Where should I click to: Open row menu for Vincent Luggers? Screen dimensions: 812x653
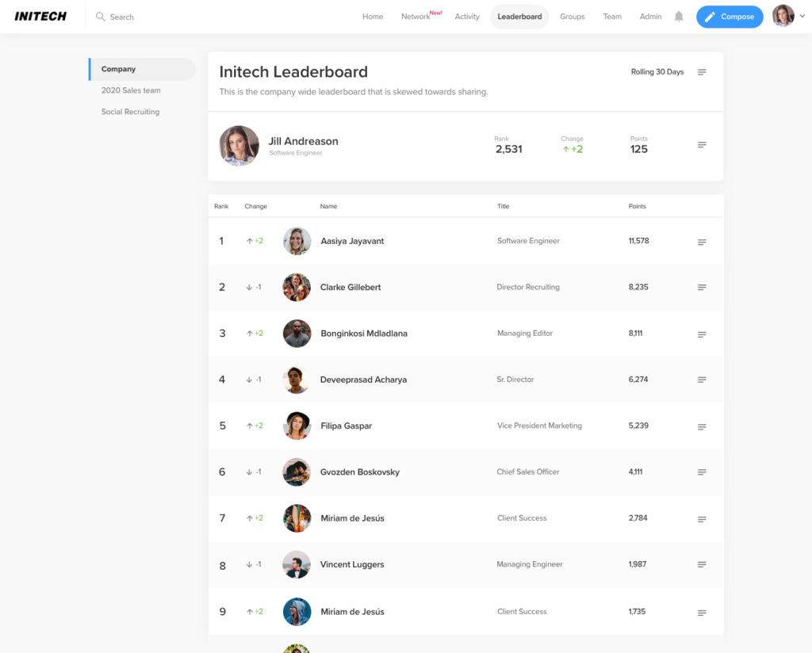(x=702, y=564)
